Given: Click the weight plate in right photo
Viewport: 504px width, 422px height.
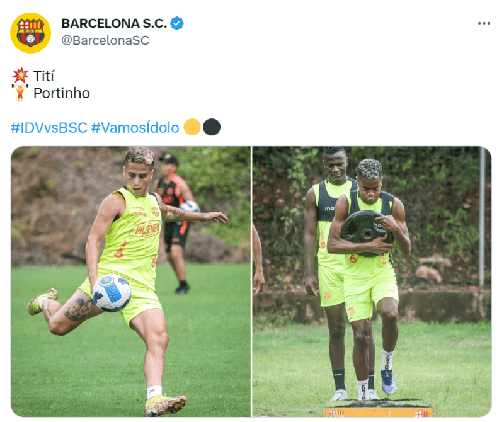Looking at the screenshot, I should [x=367, y=233].
